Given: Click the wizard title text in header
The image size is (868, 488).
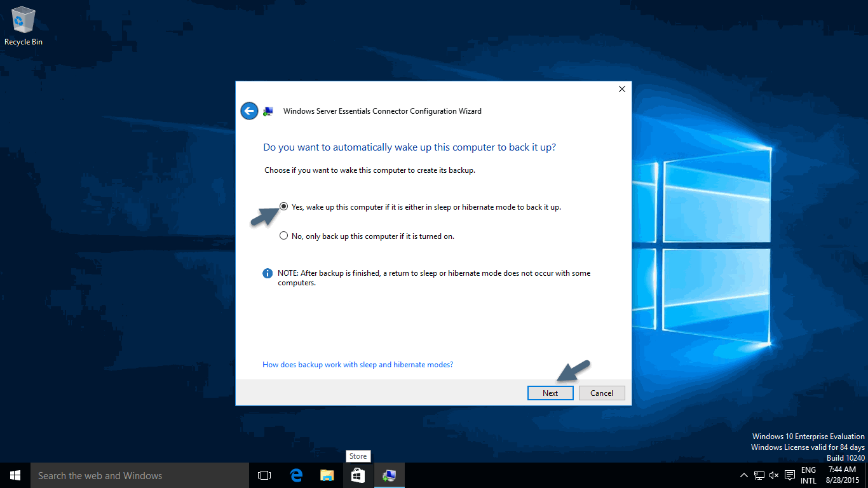Looking at the screenshot, I should [382, 111].
